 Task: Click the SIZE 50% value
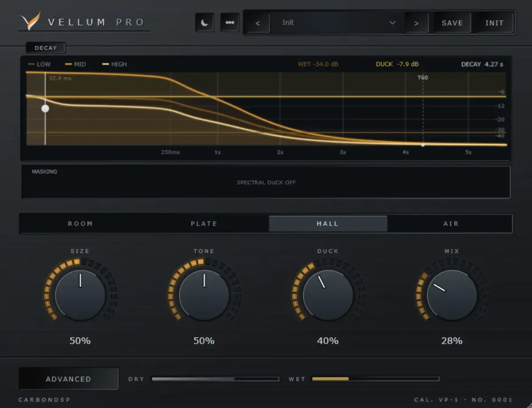(80, 341)
